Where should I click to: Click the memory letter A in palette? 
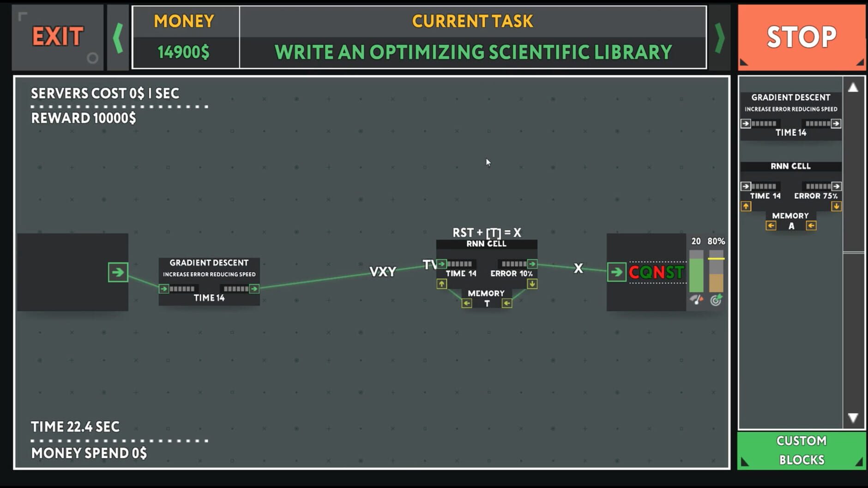(791, 226)
